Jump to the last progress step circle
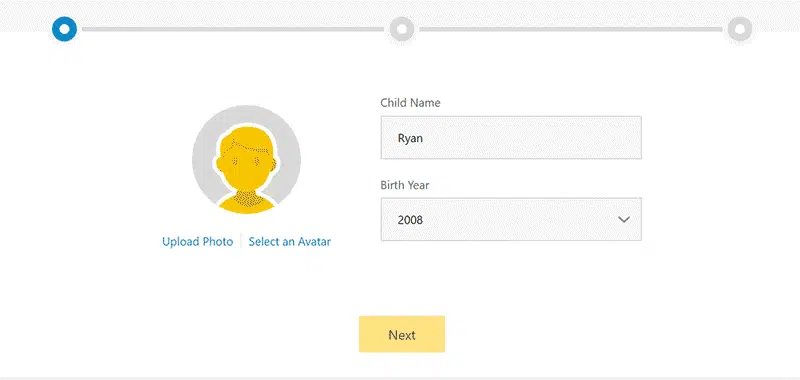The height and width of the screenshot is (380, 800). pyautogui.click(x=740, y=29)
